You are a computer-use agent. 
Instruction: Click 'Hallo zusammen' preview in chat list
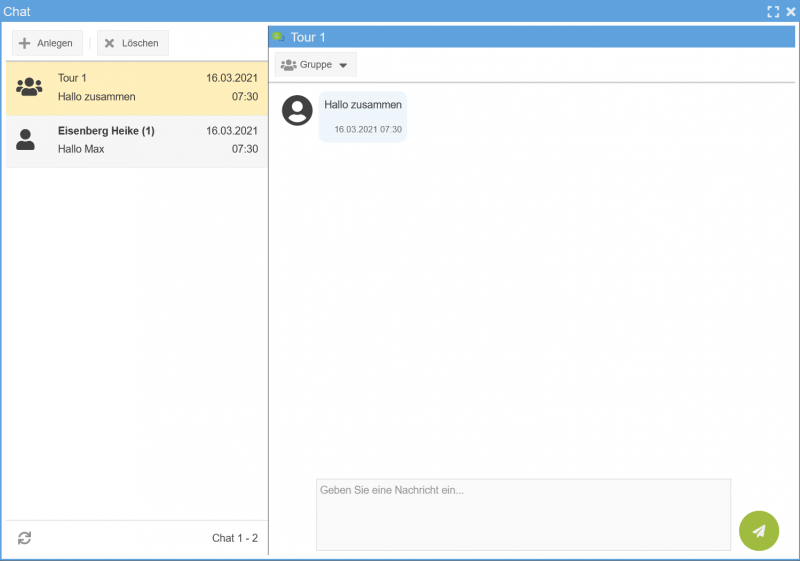pos(96,96)
